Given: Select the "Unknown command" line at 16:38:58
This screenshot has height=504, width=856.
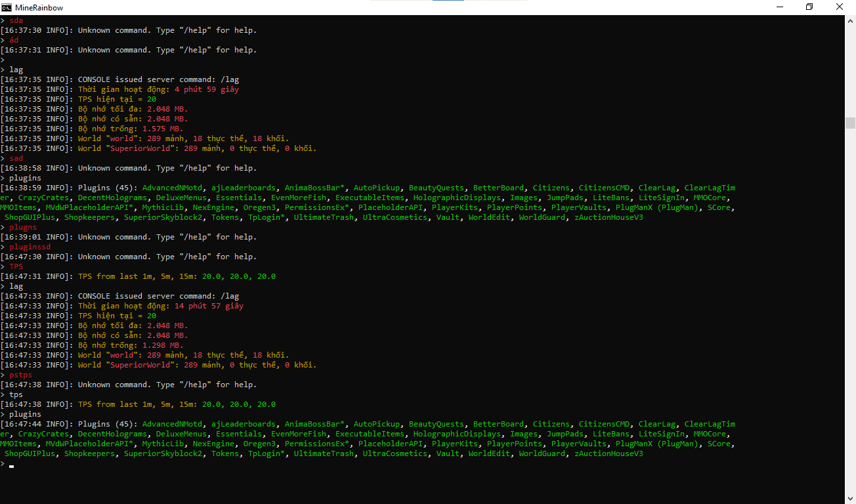Looking at the screenshot, I should (x=129, y=168).
